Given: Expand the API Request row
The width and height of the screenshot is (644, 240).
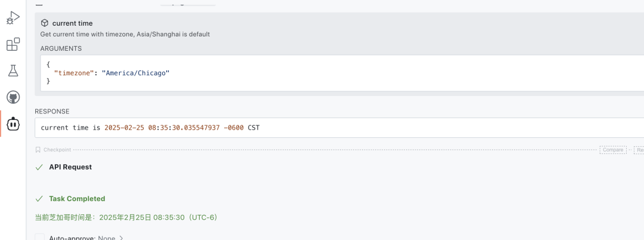Looking at the screenshot, I should (x=70, y=167).
